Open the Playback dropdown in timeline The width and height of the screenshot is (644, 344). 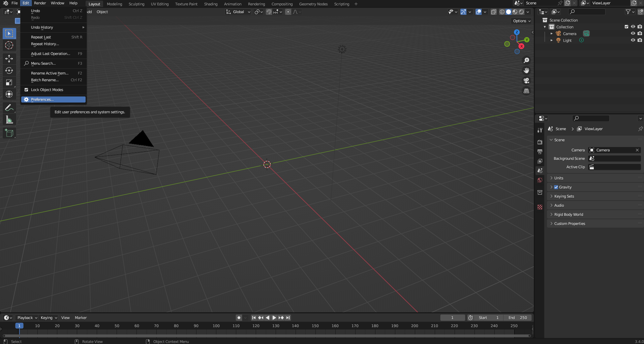coord(27,318)
